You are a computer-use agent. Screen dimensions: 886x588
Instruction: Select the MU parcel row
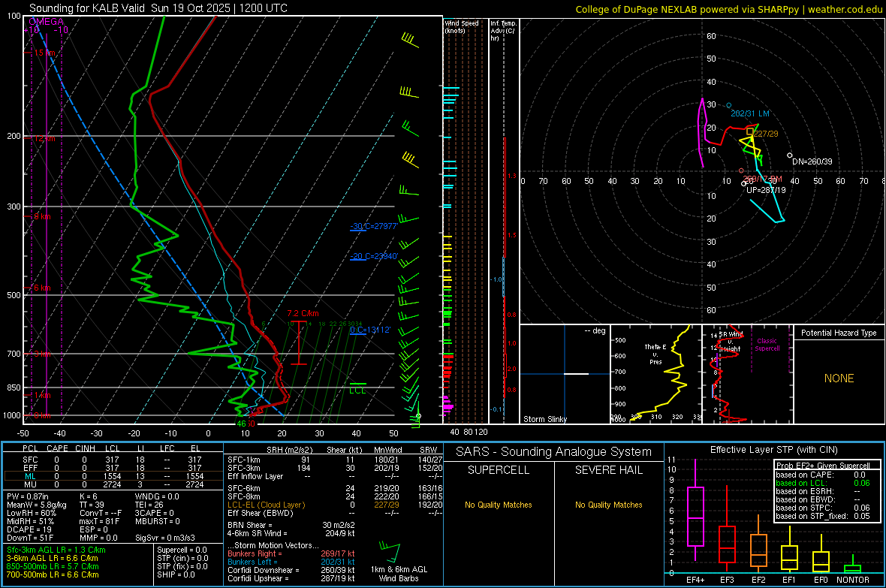[x=113, y=484]
